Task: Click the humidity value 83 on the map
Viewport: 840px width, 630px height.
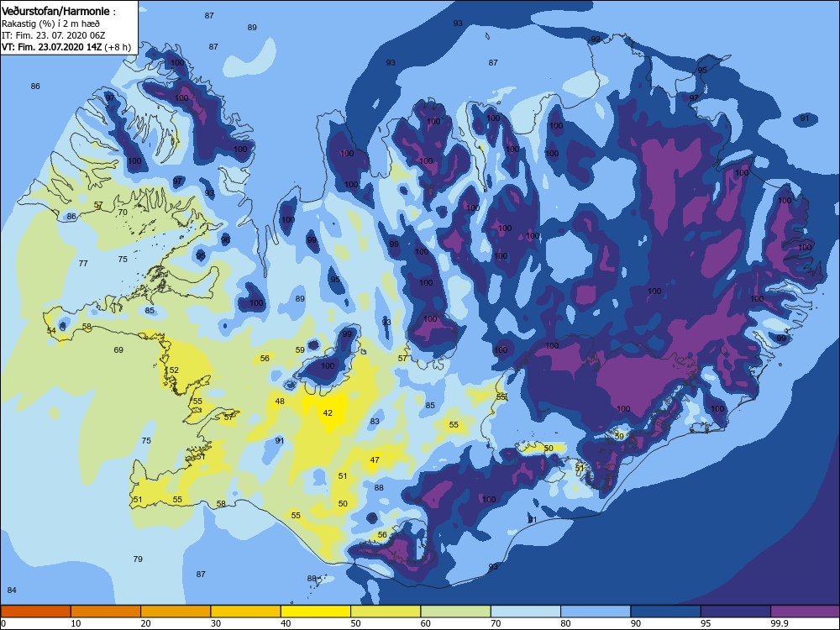Action: click(x=375, y=421)
